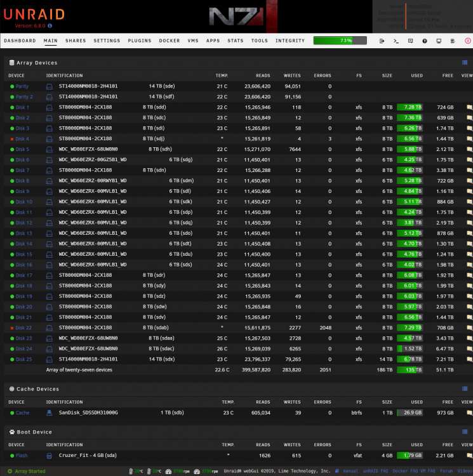Switch to the VMs tab
Screen dimensions: 473x476
pyautogui.click(x=193, y=41)
